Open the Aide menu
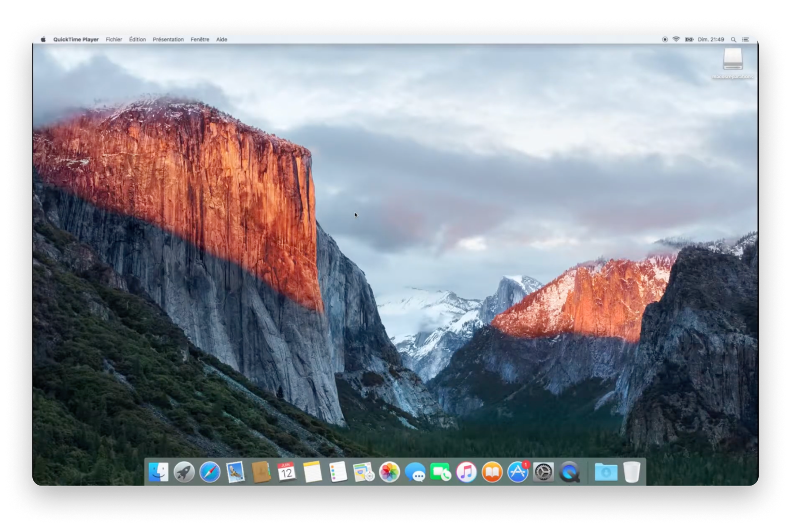788x532 pixels. click(222, 39)
